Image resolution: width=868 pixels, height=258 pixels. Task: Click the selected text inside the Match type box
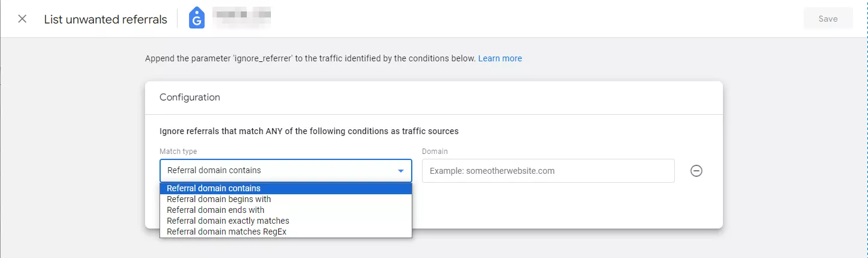[214, 170]
